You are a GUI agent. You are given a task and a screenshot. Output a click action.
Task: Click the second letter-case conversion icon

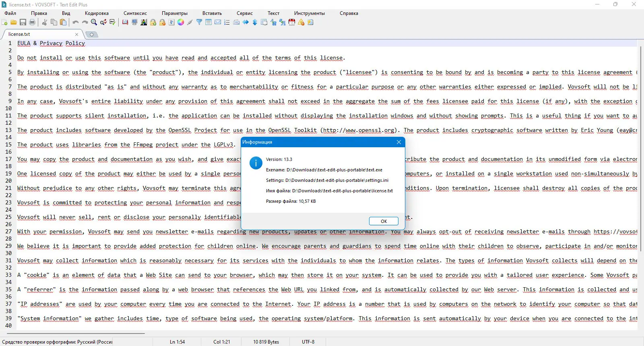[283, 22]
